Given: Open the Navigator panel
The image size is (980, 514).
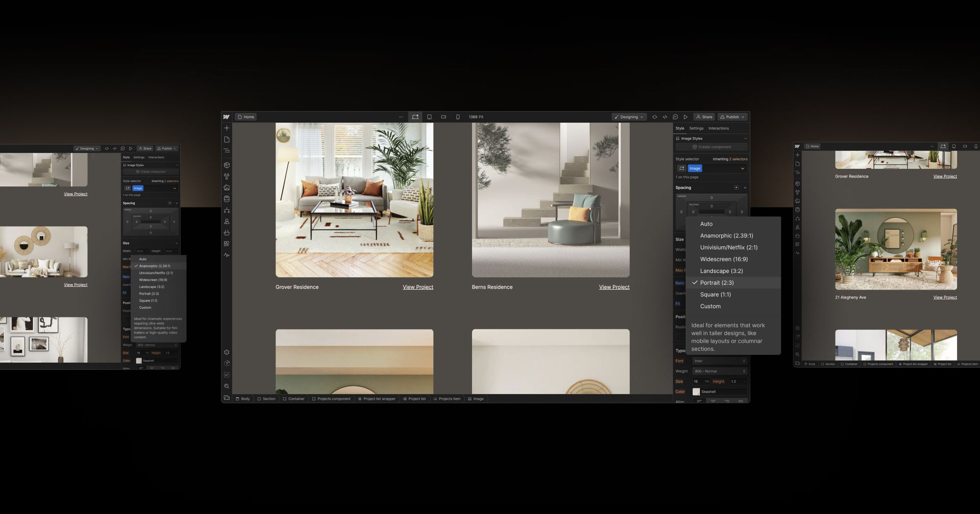Looking at the screenshot, I should coord(226,150).
